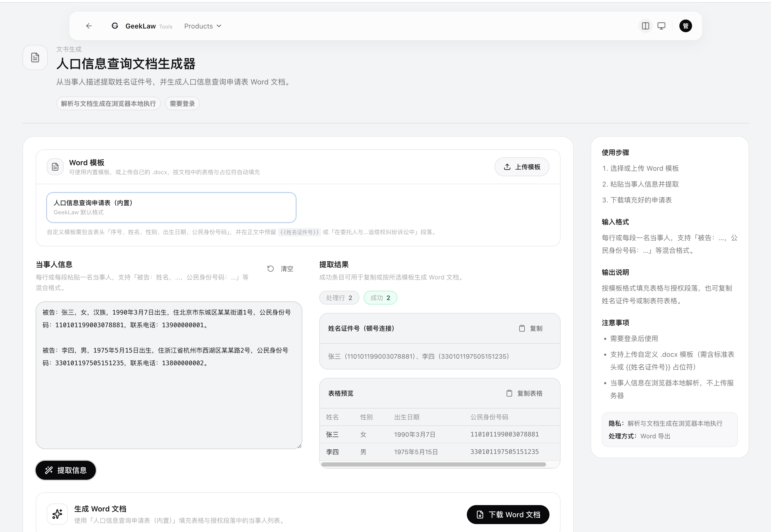771x532 pixels.
Task: Click the 成功 2 badge
Action: point(380,298)
